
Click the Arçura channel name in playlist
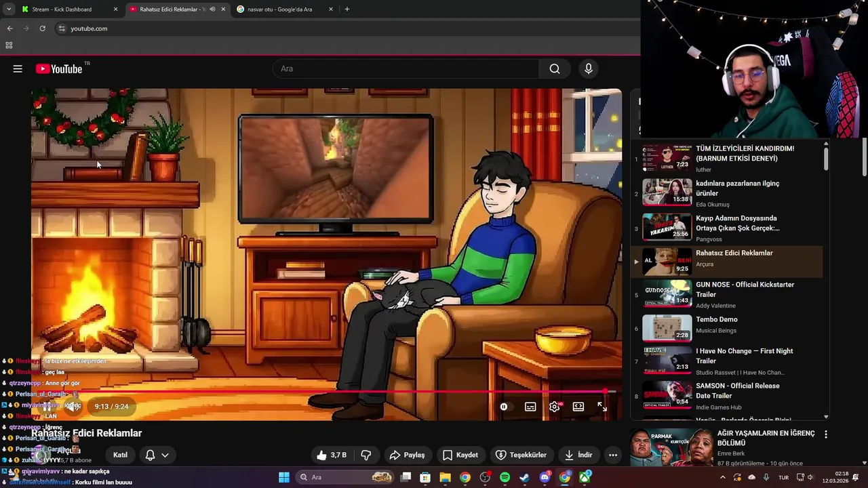point(705,264)
